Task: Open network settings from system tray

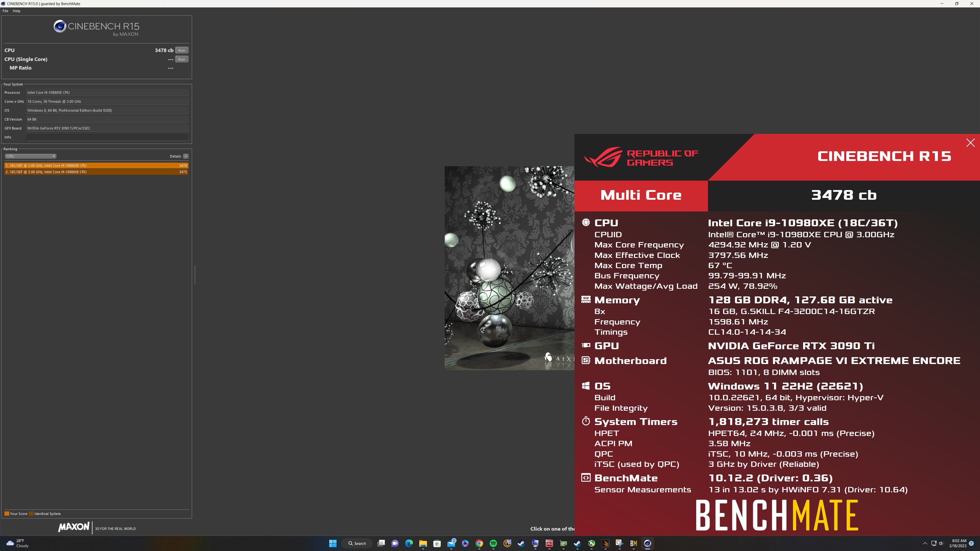Action: coord(934,543)
